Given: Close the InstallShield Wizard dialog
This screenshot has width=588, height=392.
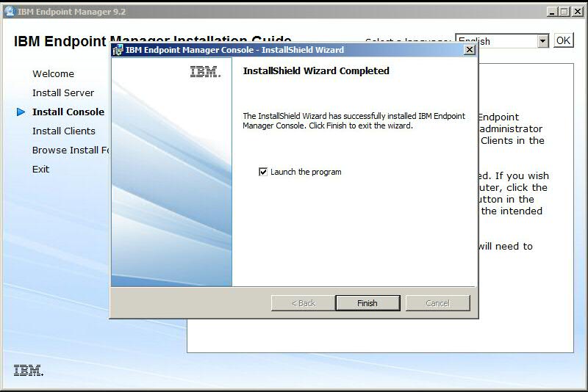Looking at the screenshot, I should [x=470, y=50].
